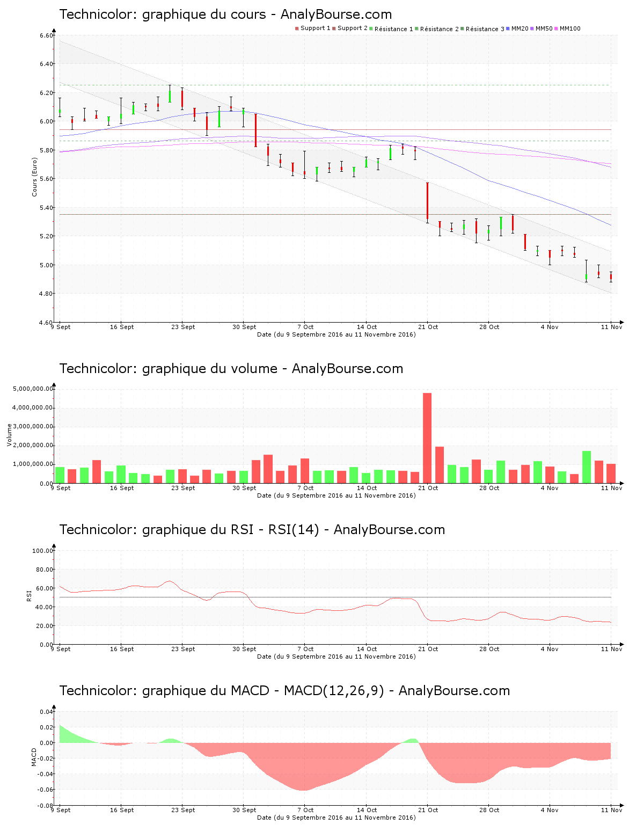
Task: Click the 'RSI' y-axis label
Action: tap(29, 596)
